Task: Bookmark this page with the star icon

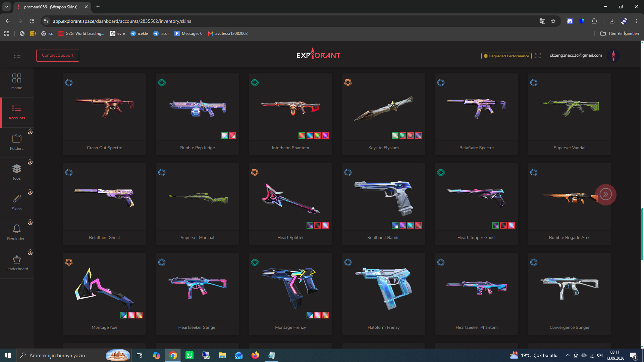Action: point(553,21)
